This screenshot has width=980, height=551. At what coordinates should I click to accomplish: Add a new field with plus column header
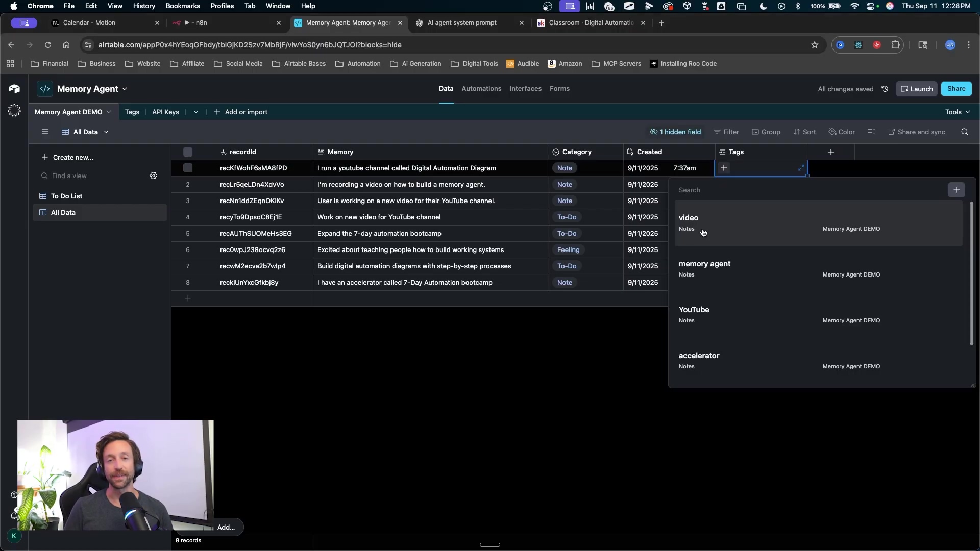click(830, 152)
